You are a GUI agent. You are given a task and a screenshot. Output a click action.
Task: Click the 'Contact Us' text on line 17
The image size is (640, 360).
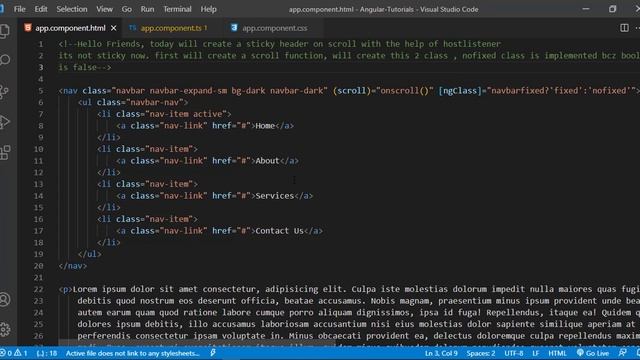280,231
